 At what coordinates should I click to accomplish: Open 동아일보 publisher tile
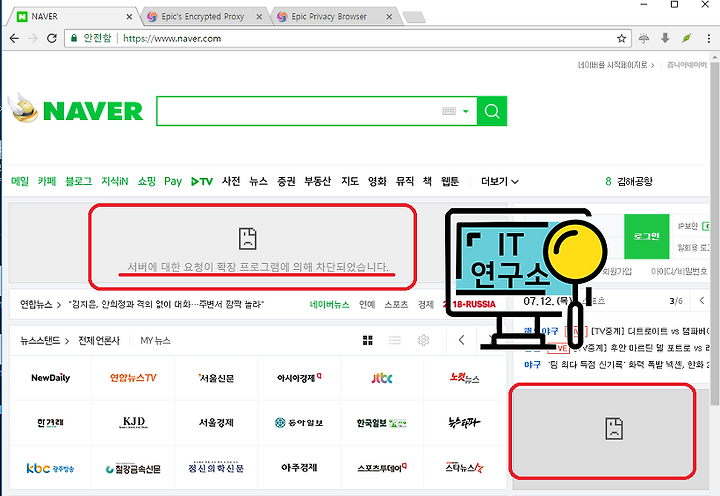[x=299, y=423]
